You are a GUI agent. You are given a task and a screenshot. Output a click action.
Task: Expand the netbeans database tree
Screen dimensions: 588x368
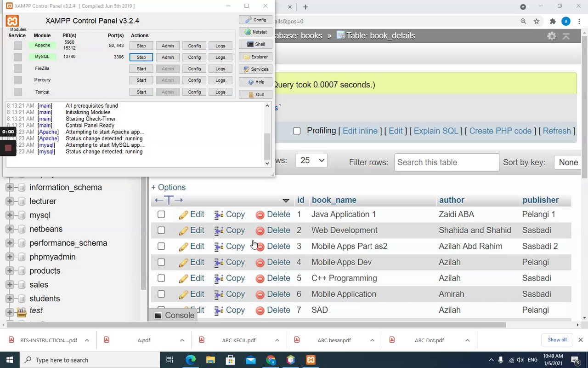coord(9,229)
